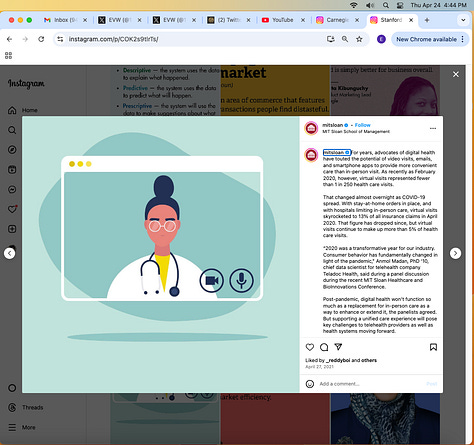474x445 pixels.
Task: Click the Instagram logo wordmark
Action: tap(26, 83)
